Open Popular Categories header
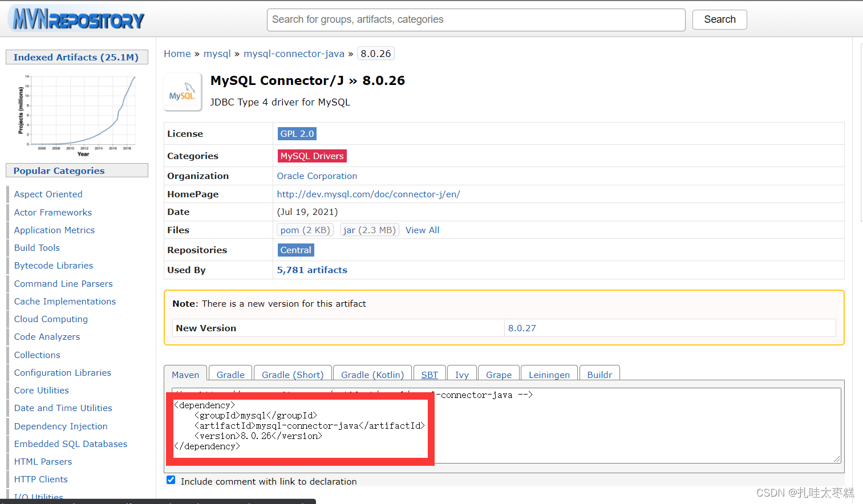 (x=76, y=170)
